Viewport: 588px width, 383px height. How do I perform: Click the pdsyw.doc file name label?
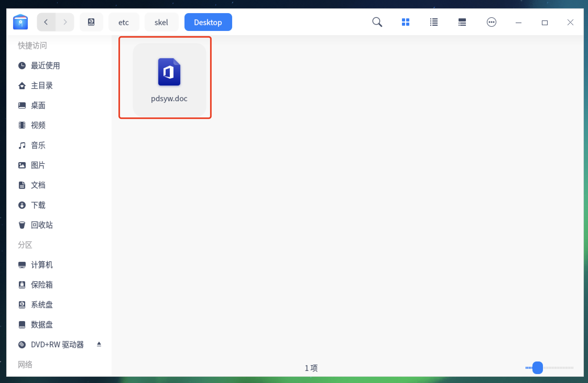(x=169, y=99)
